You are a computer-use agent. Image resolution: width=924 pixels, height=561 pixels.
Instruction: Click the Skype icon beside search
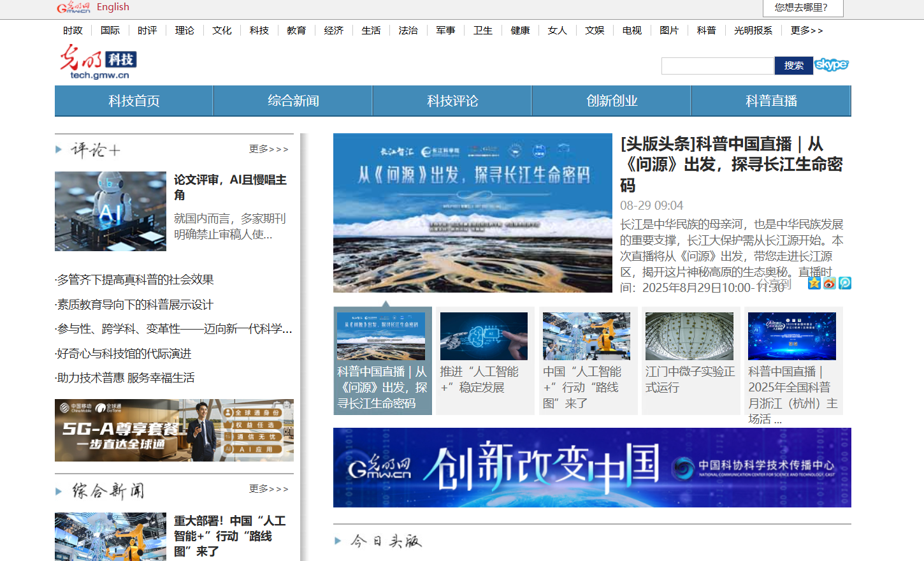pos(832,65)
